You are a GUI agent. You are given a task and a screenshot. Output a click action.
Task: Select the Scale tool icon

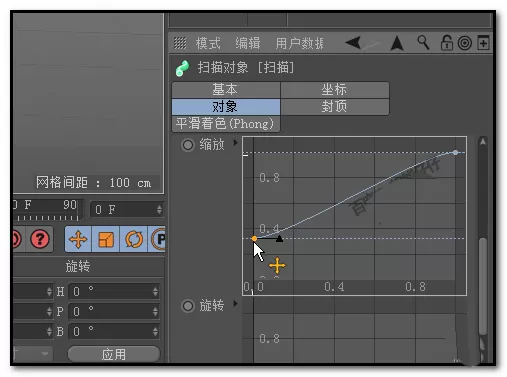106,239
